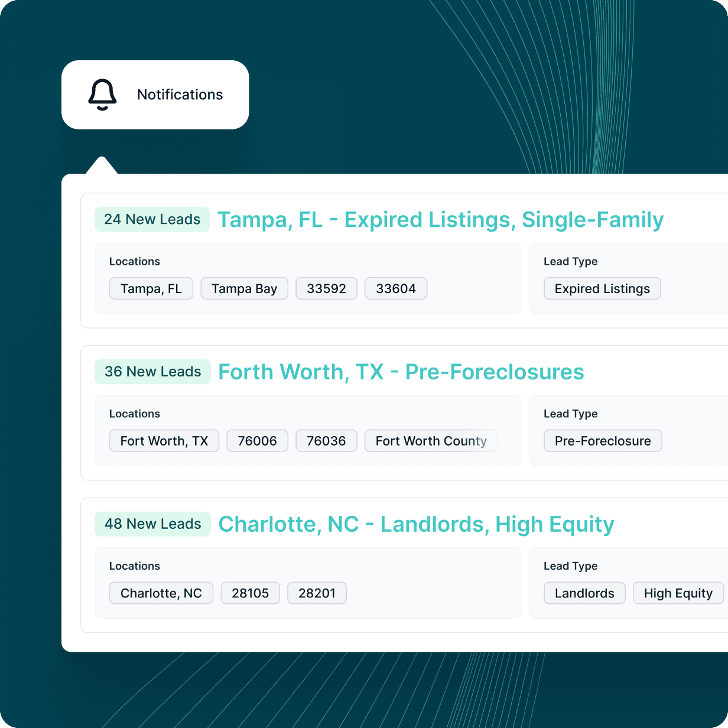Select the Tampa, FL location chip

coord(151,288)
